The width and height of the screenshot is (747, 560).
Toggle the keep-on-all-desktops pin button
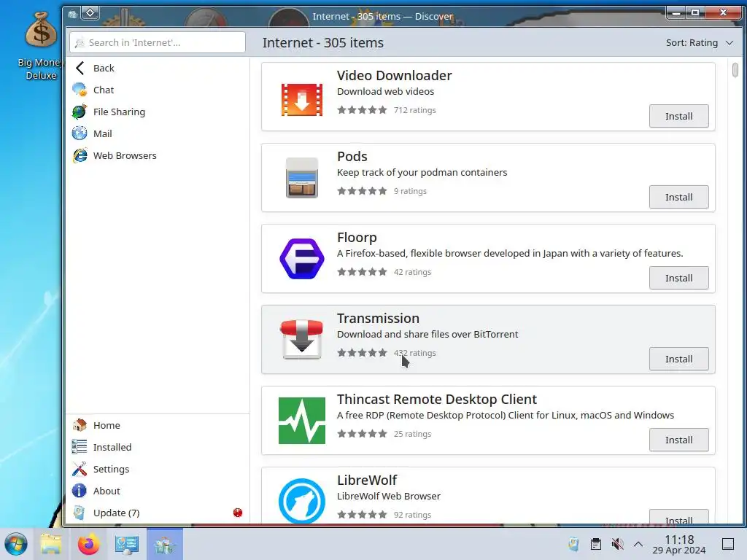click(90, 13)
